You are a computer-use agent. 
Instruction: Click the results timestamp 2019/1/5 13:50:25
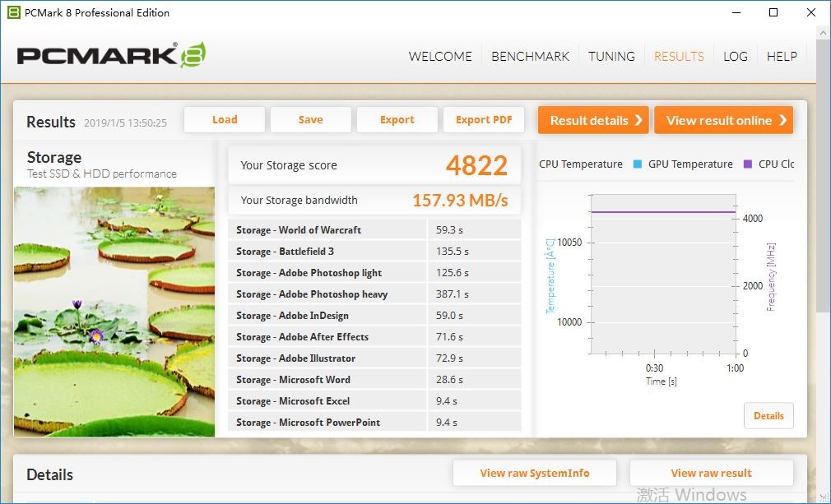pos(125,123)
